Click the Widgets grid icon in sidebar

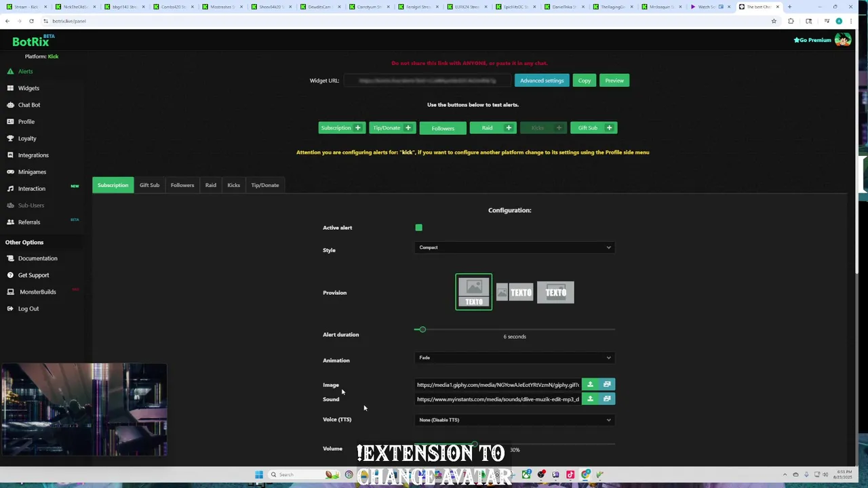[x=10, y=88]
